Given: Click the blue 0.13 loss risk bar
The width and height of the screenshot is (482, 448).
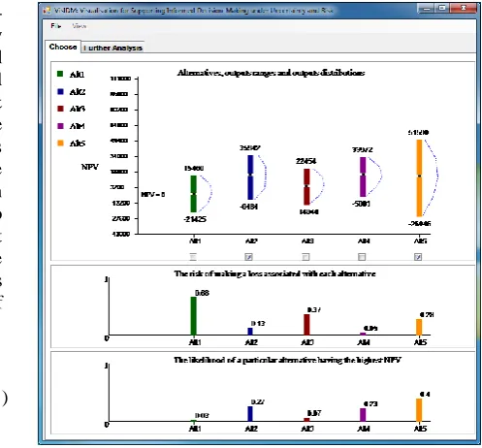Looking at the screenshot, I should tap(250, 332).
